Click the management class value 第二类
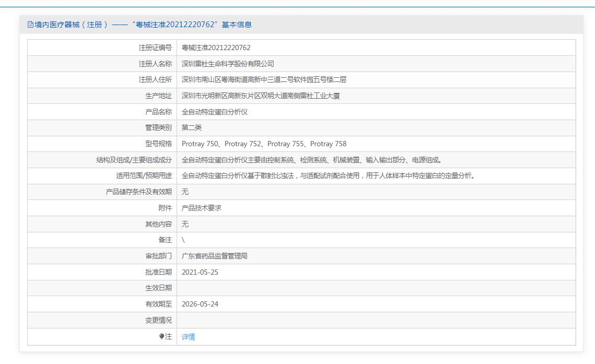 tap(192, 128)
